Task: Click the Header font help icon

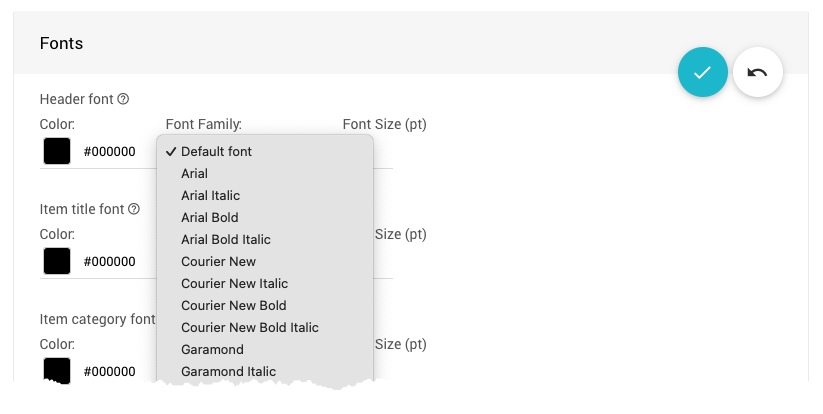Action: [123, 99]
